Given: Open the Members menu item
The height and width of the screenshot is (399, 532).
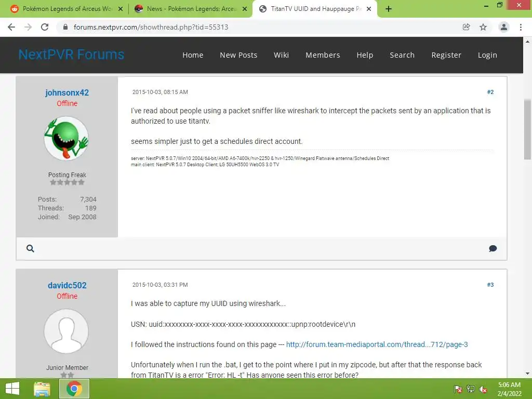Looking at the screenshot, I should pos(323,55).
